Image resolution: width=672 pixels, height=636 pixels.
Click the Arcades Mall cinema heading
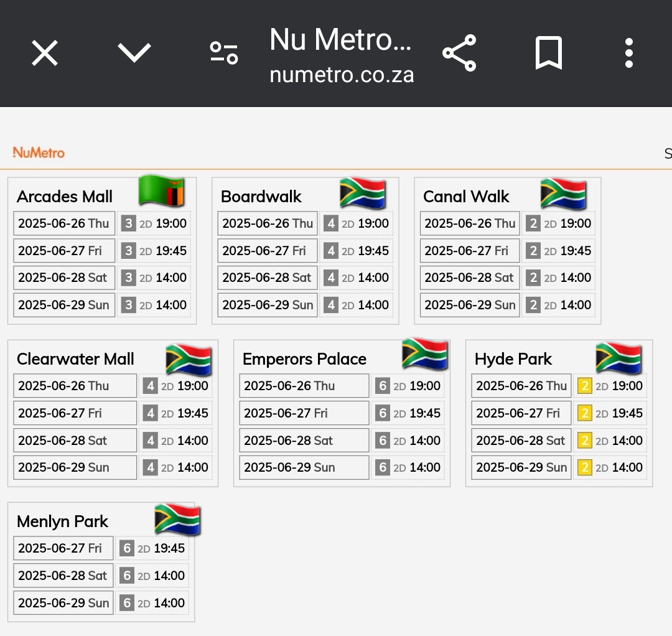tap(65, 197)
